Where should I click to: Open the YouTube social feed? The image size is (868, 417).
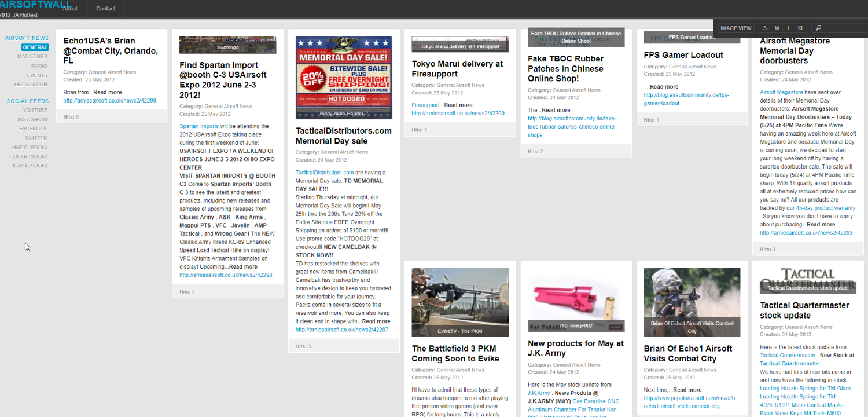[35, 110]
